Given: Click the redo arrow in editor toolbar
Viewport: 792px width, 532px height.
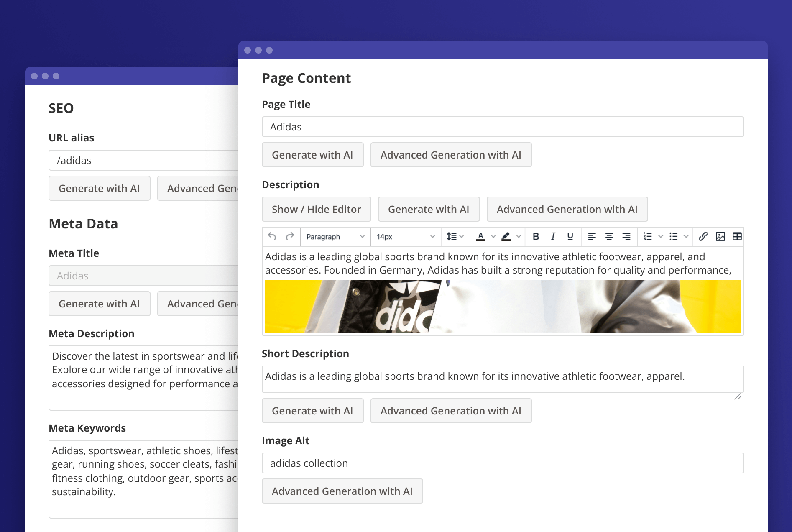Looking at the screenshot, I should coord(290,237).
